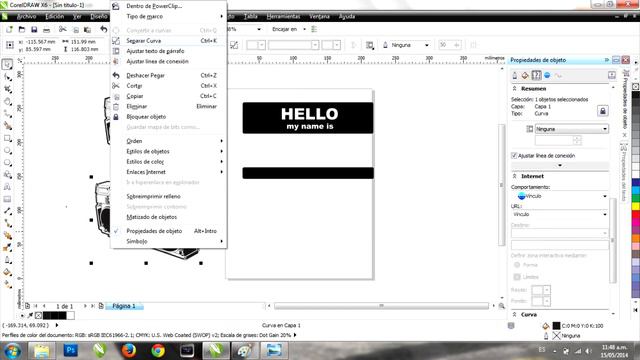Collapse the Resumen section
Image resolution: width=640 pixels, height=360 pixels.
pyautogui.click(x=514, y=89)
